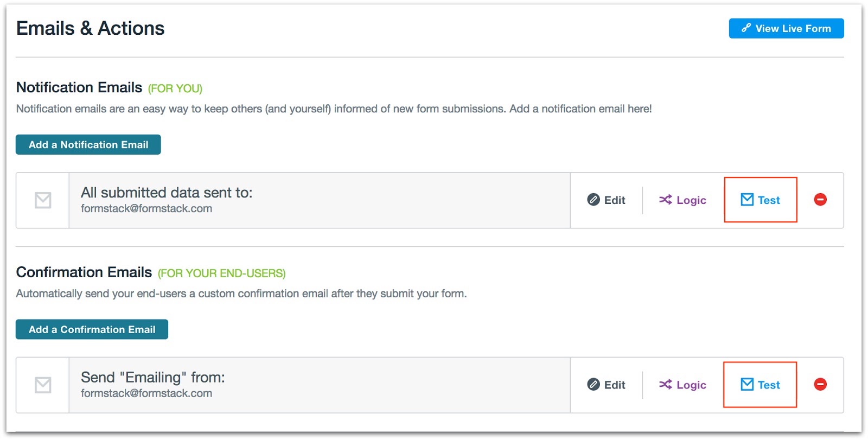868x440 pixels.
Task: Send a Test of the notification email
Action: (761, 200)
